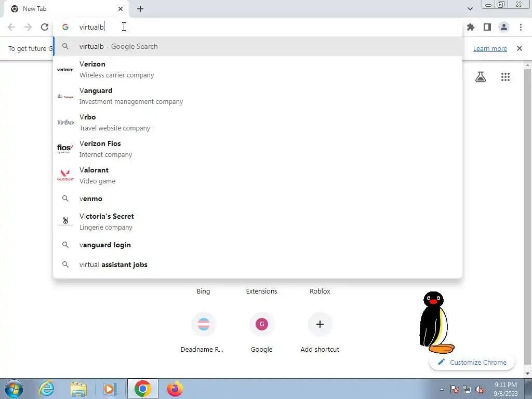Toggle the side panel icon

coord(487,27)
